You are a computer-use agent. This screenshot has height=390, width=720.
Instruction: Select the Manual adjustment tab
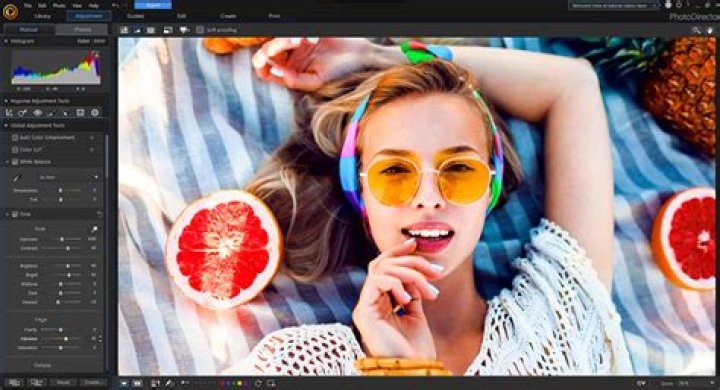coord(28,30)
